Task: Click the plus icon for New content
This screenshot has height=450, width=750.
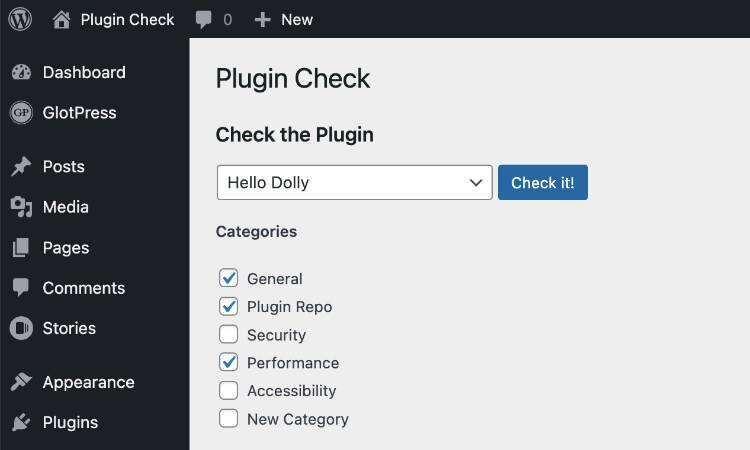Action: point(263,19)
